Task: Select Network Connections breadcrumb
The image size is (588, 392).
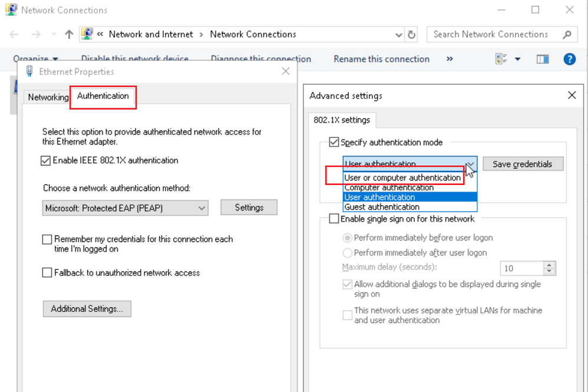Action: click(253, 35)
